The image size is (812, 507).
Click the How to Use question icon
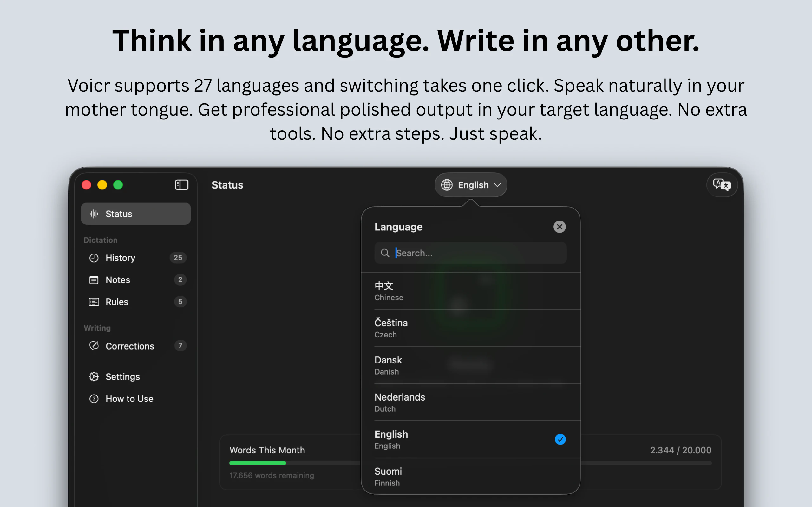pyautogui.click(x=94, y=399)
